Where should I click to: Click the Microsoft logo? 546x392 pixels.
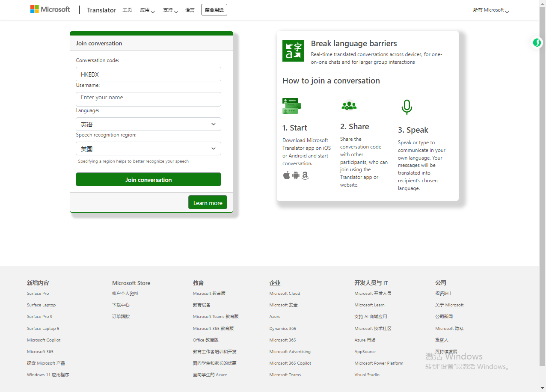[x=50, y=9]
